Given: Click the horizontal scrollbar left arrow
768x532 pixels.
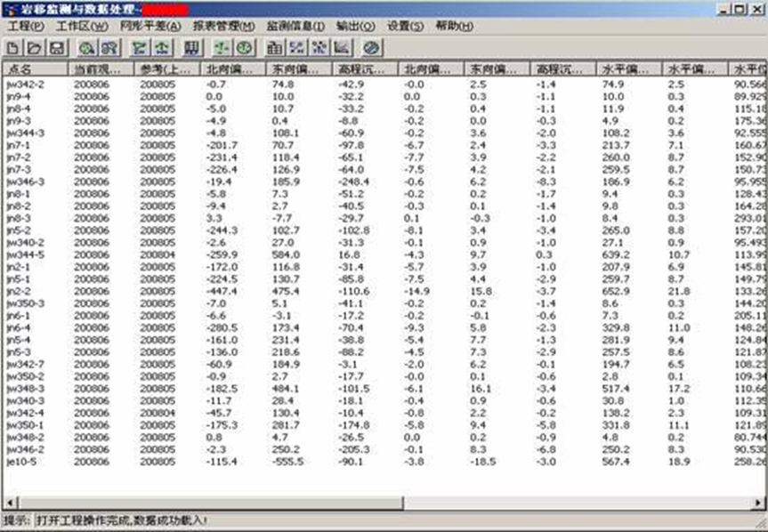Looking at the screenshot, I should pyautogui.click(x=7, y=504).
